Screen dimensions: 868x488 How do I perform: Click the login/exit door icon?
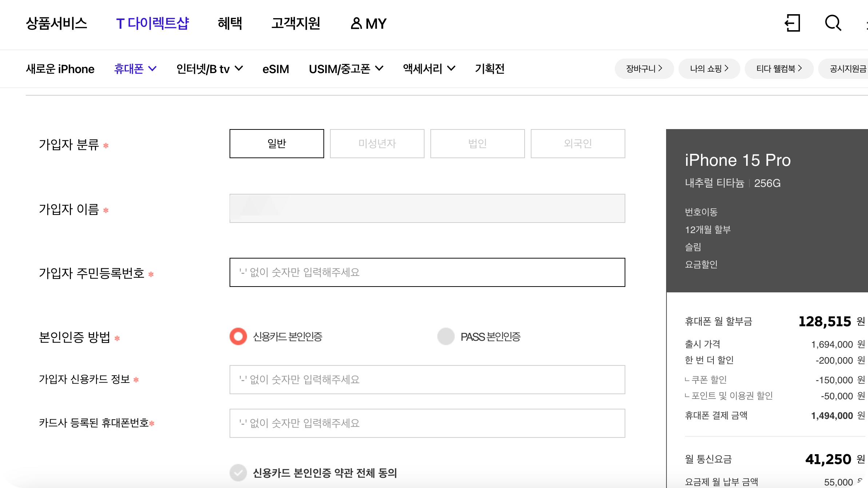[792, 23]
